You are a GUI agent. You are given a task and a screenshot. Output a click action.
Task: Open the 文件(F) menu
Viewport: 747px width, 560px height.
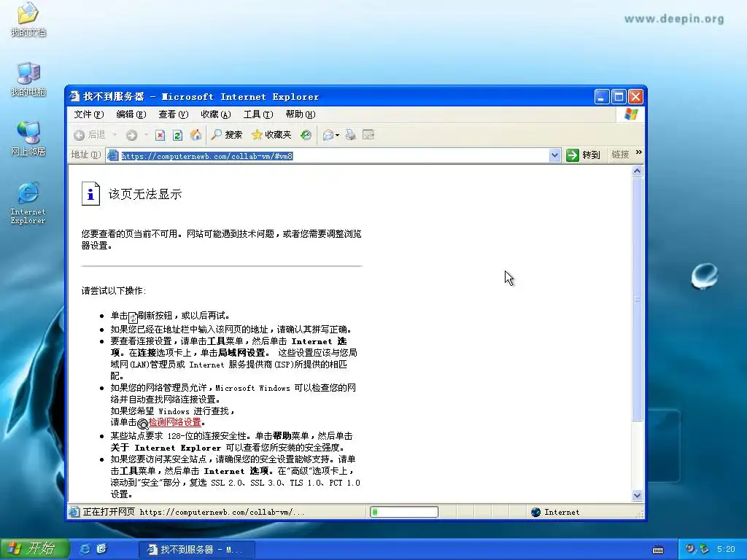tap(88, 114)
